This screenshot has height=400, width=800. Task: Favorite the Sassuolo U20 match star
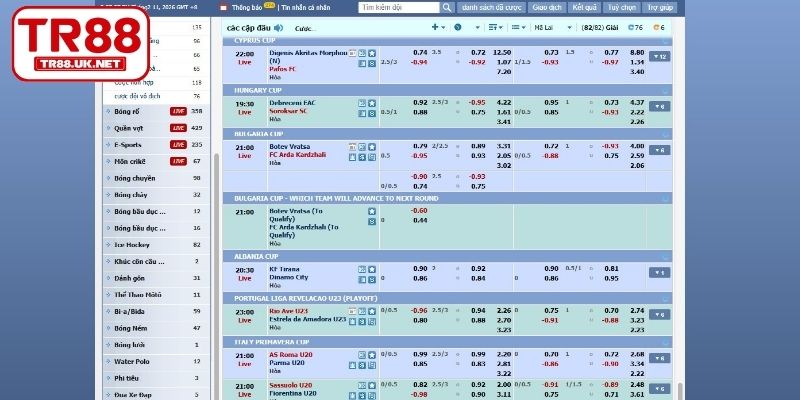[x=372, y=386]
